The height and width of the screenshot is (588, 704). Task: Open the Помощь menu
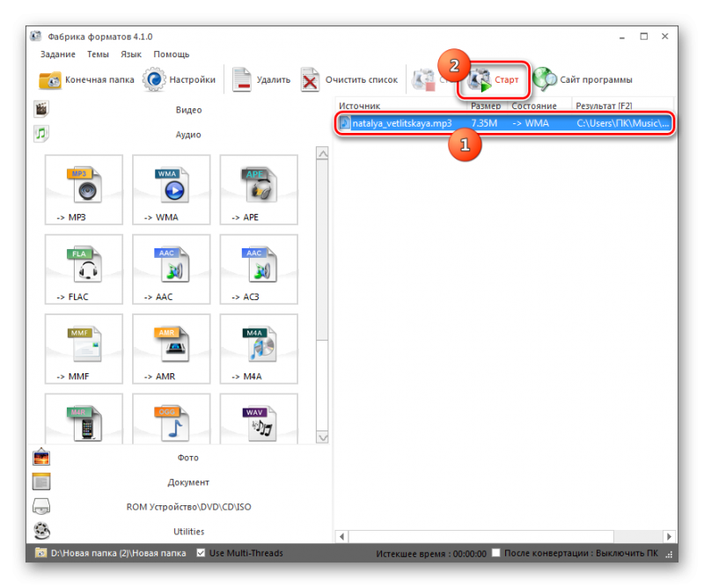click(x=171, y=55)
